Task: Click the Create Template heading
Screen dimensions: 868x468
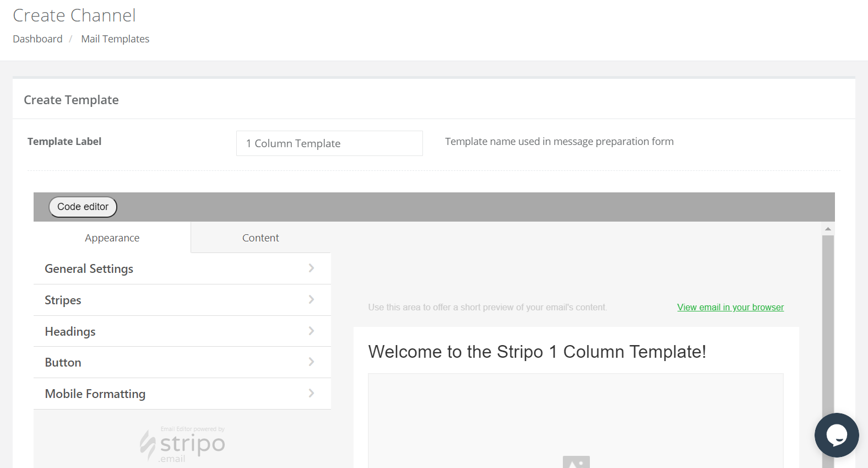Action: tap(71, 100)
